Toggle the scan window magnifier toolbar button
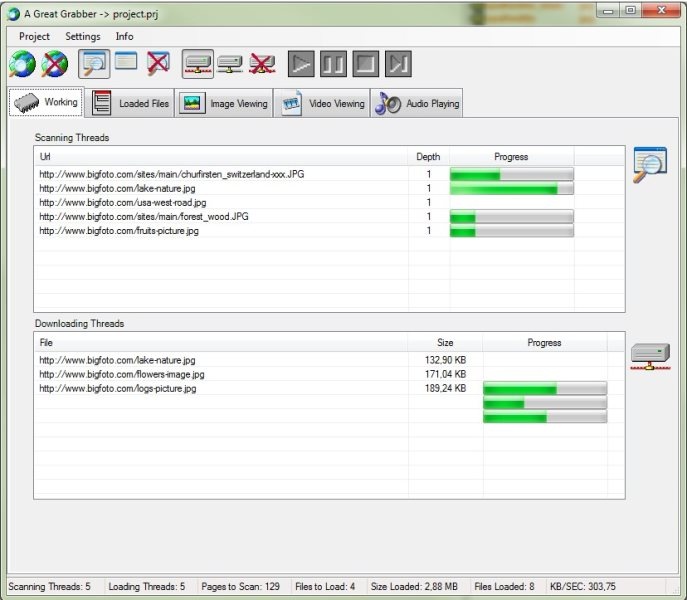The width and height of the screenshot is (687, 600). (x=94, y=64)
